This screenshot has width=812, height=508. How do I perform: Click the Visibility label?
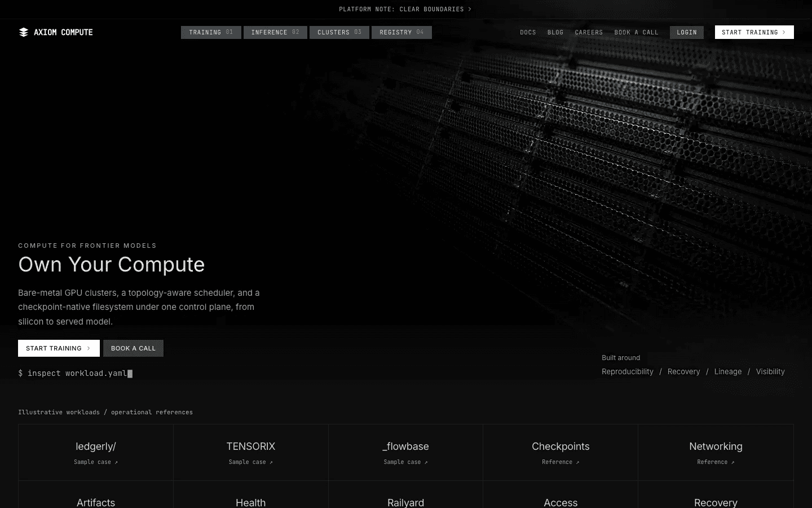(x=770, y=371)
